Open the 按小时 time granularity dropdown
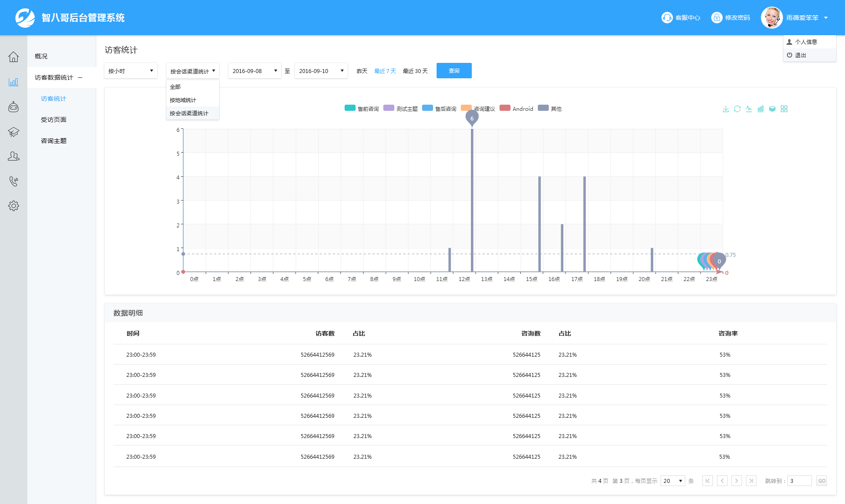Viewport: 845px width, 504px height. point(131,71)
